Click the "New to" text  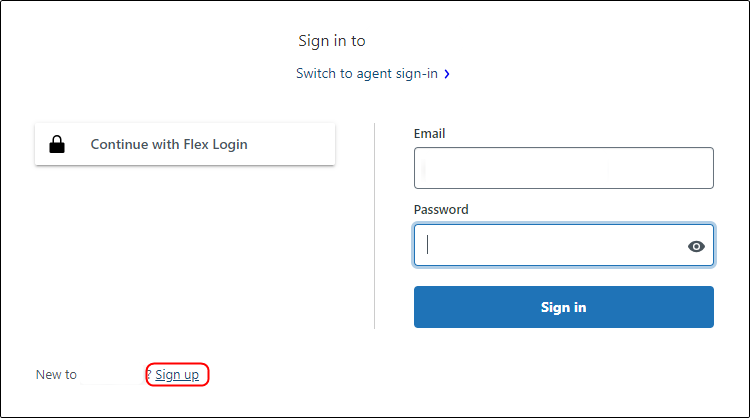56,375
